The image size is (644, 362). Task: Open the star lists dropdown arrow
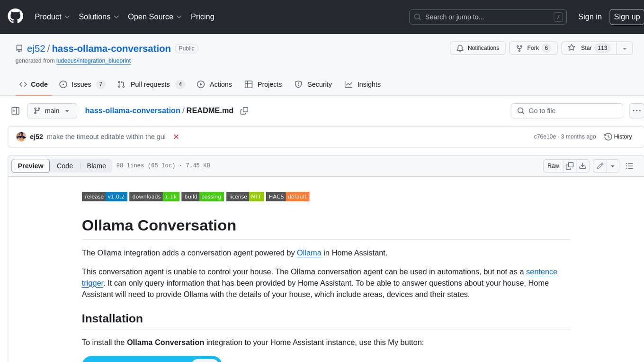click(625, 48)
